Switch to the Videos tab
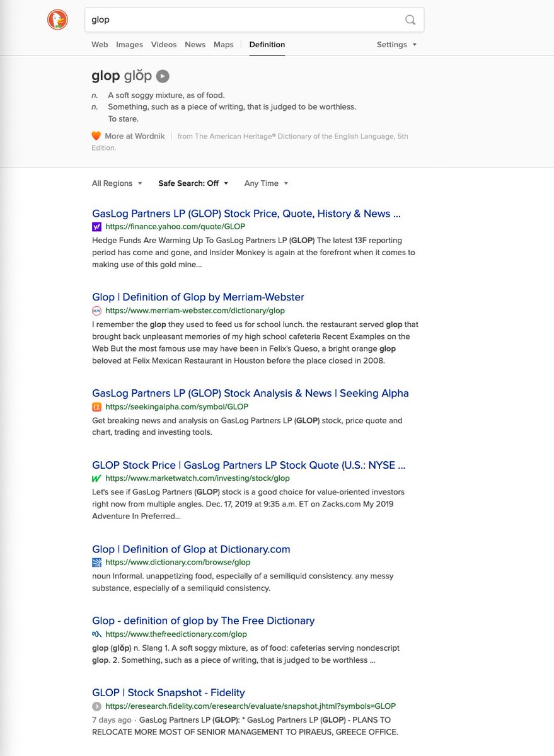The width and height of the screenshot is (554, 756). [x=164, y=45]
